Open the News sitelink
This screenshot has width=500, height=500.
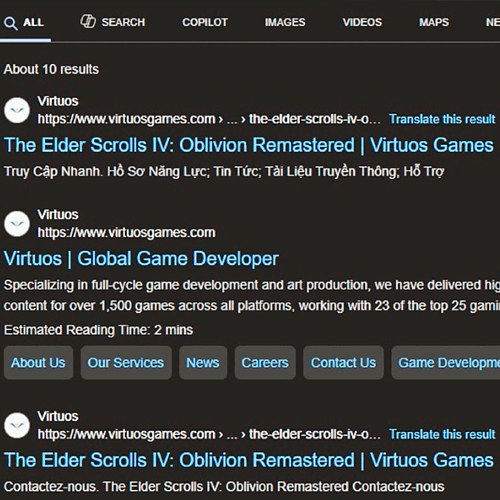click(203, 363)
